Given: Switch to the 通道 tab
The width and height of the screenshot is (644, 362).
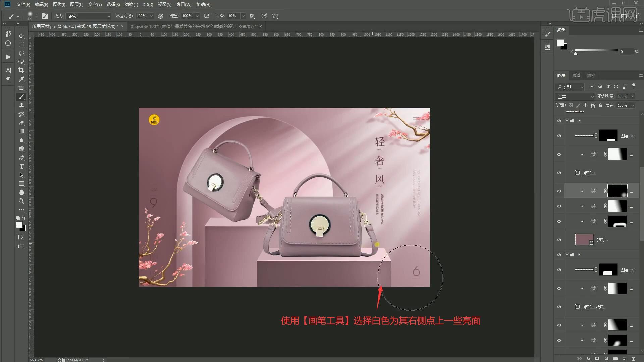Looking at the screenshot, I should point(576,75).
